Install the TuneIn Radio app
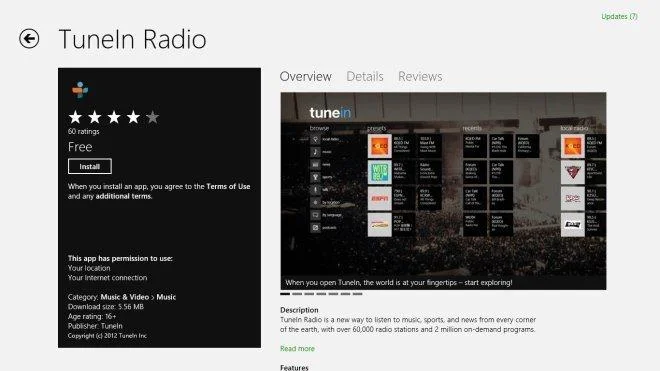 tap(90, 166)
